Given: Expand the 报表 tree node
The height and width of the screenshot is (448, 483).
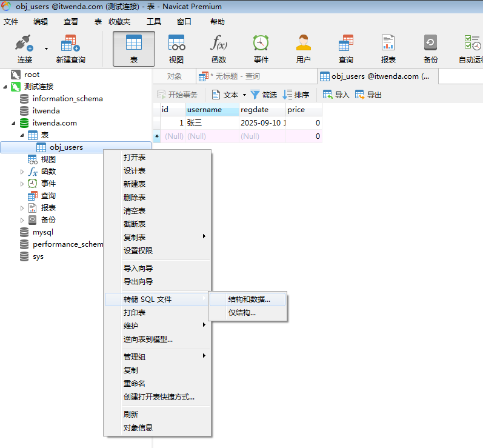Looking at the screenshot, I should pos(22,208).
